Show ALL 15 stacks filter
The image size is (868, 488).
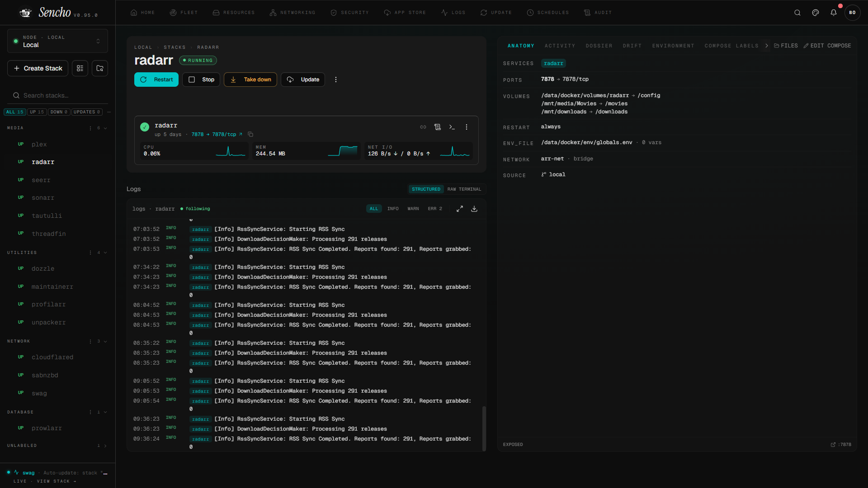click(x=15, y=112)
